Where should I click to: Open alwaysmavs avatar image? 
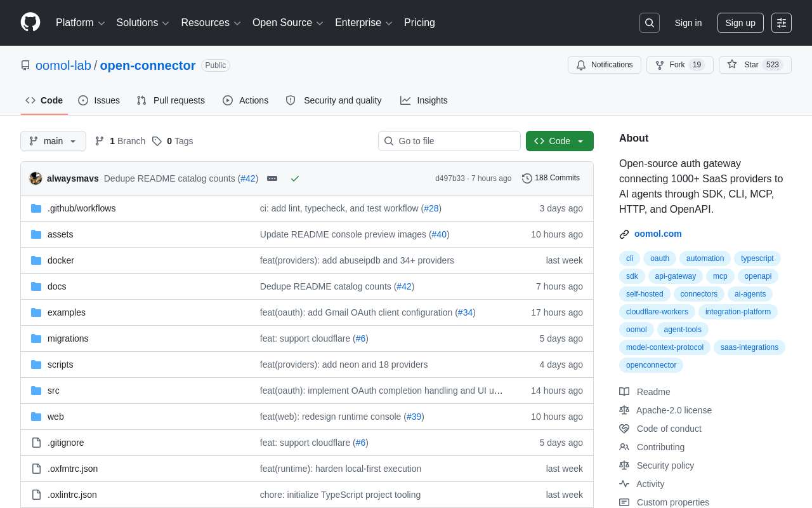click(x=36, y=178)
